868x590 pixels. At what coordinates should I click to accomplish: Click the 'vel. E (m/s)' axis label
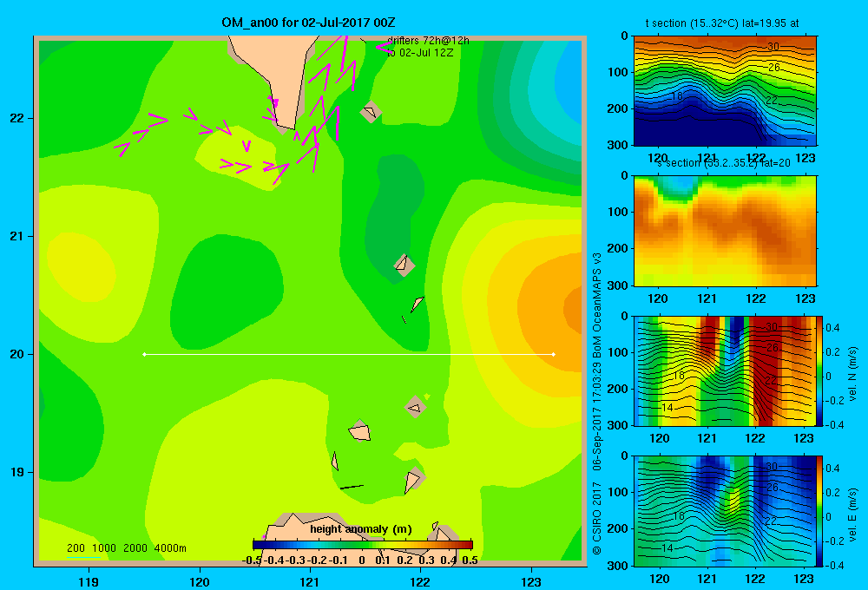852,514
